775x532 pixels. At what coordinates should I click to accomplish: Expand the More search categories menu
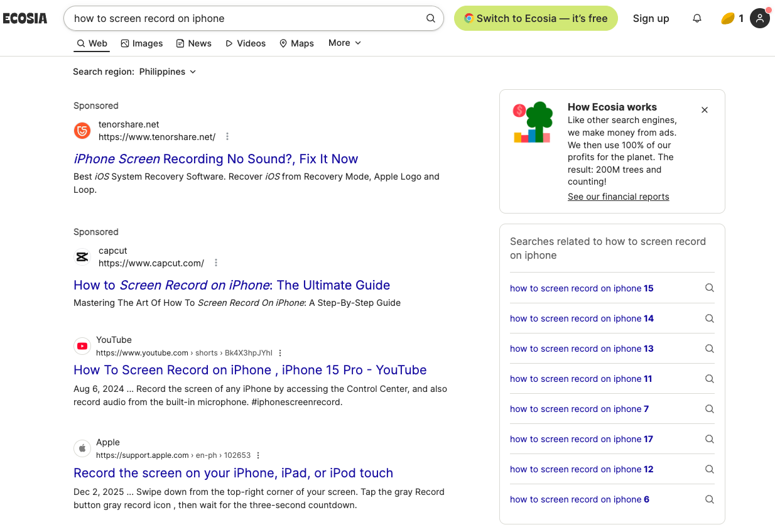tap(345, 43)
